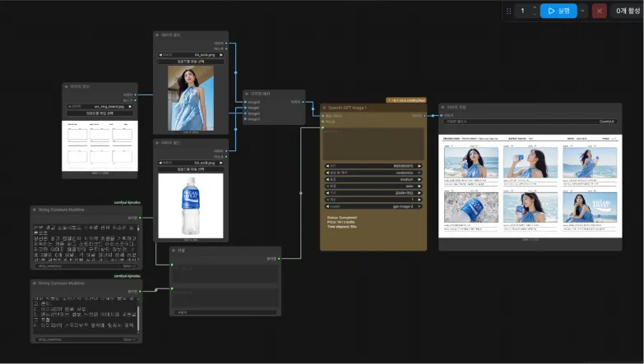This screenshot has height=364, width=644.
Task: Click previous arrow on the src_img_board.png selector
Action: 69,107
